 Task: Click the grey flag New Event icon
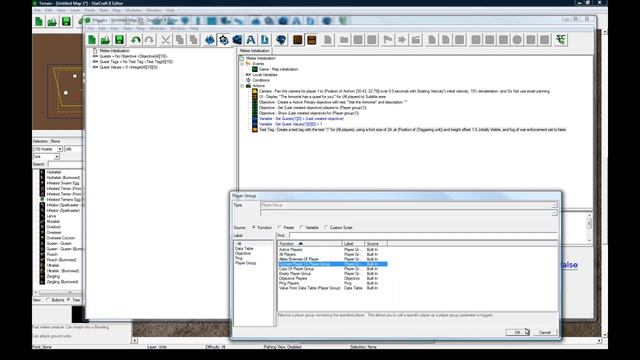pyautogui.click(x=388, y=40)
